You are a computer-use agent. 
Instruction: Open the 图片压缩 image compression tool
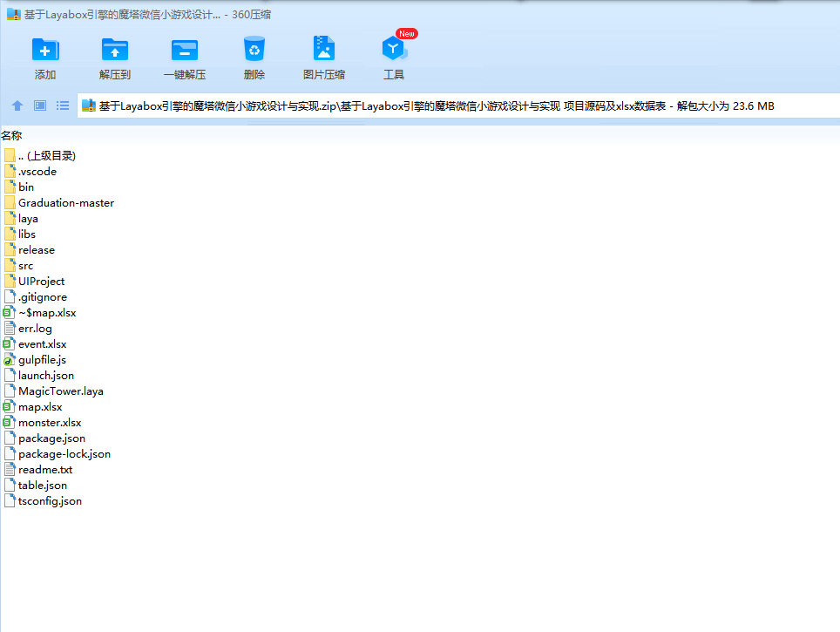(323, 49)
